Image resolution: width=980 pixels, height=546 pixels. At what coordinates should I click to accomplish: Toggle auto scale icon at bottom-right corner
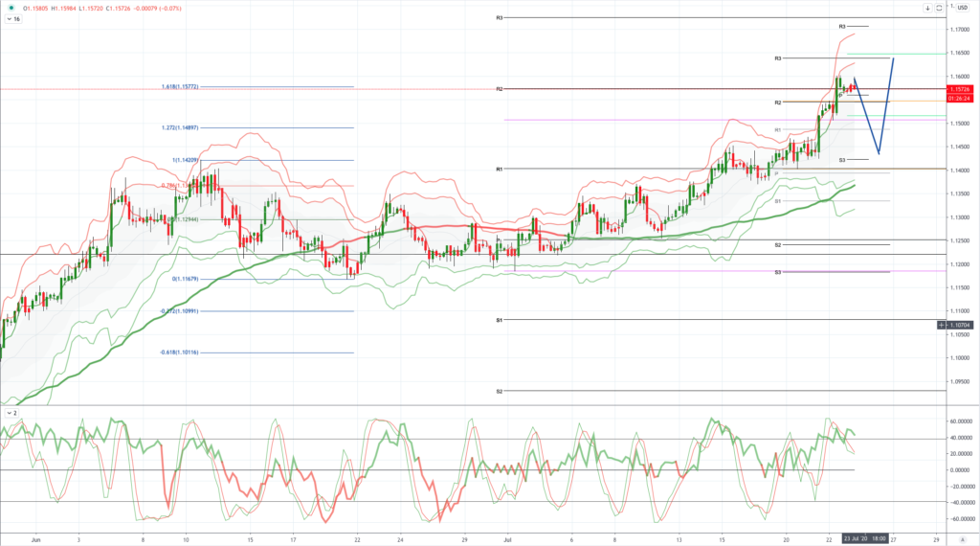coord(963,539)
